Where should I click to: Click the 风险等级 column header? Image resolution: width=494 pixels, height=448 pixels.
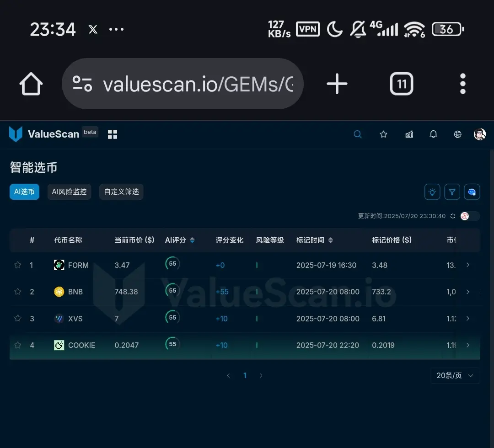pyautogui.click(x=270, y=240)
